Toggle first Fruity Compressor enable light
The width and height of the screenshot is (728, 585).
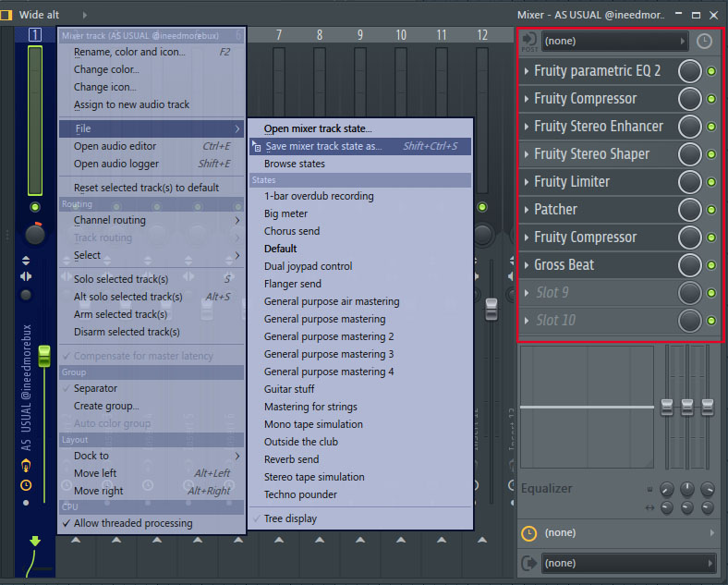(x=711, y=99)
